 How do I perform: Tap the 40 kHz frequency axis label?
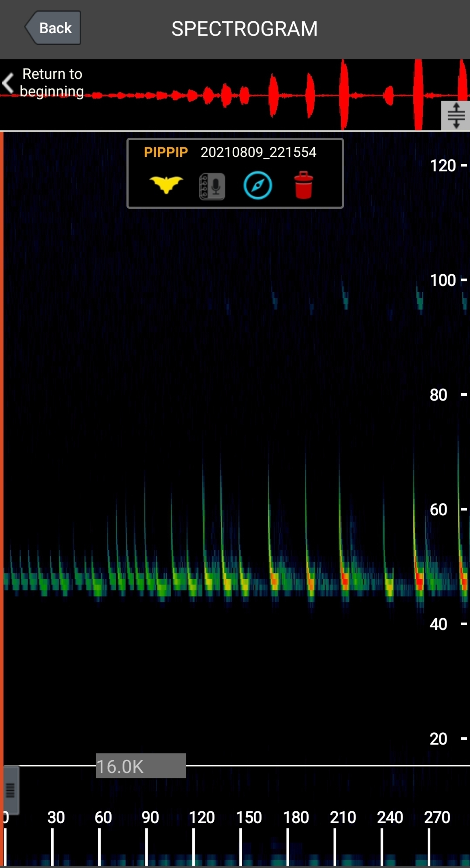438,624
